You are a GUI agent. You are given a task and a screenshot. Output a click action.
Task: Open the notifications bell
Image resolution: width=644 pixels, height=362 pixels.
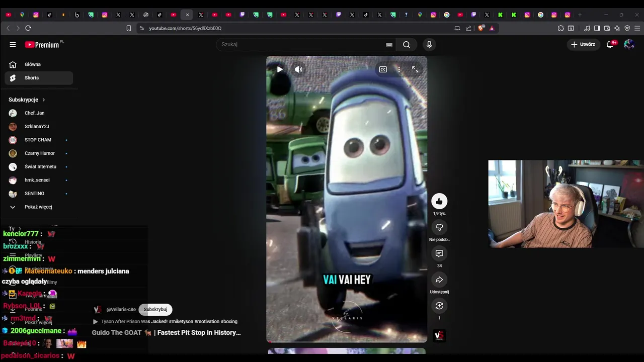(x=610, y=45)
